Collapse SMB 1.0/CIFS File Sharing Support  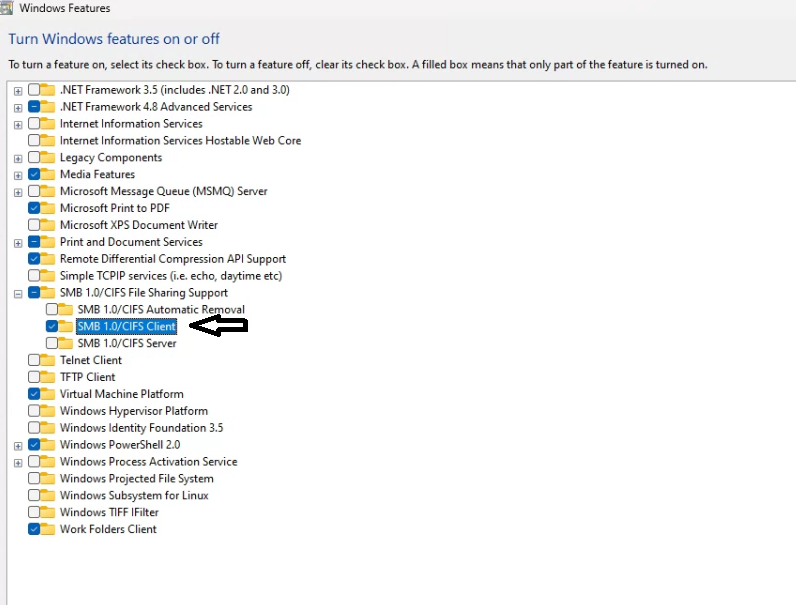[18, 293]
